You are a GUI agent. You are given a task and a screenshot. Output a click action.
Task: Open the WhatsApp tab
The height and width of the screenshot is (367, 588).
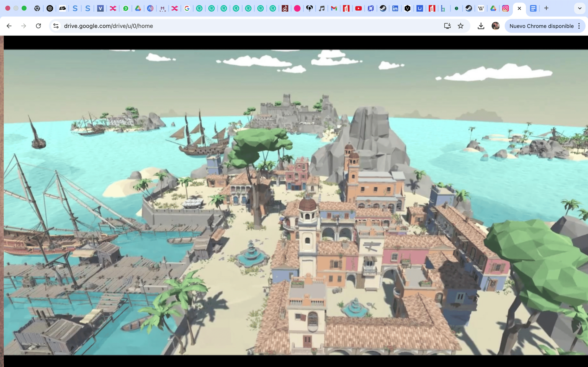tap(126, 8)
